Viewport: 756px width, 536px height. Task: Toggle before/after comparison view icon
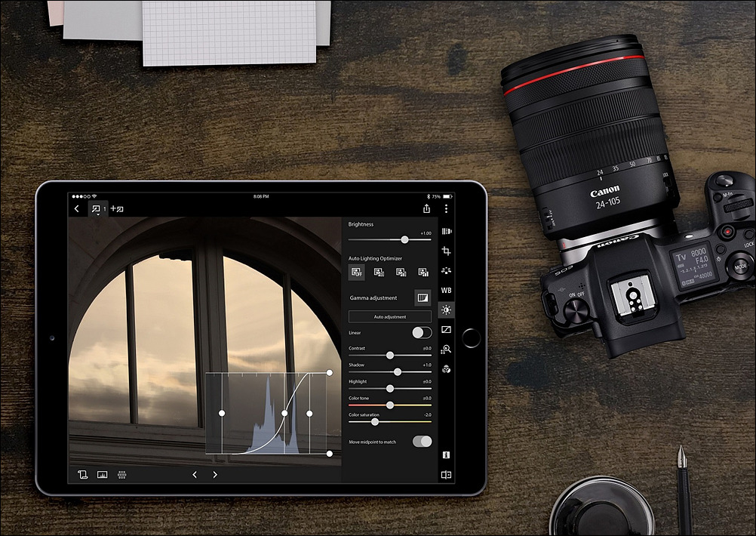coord(446,475)
